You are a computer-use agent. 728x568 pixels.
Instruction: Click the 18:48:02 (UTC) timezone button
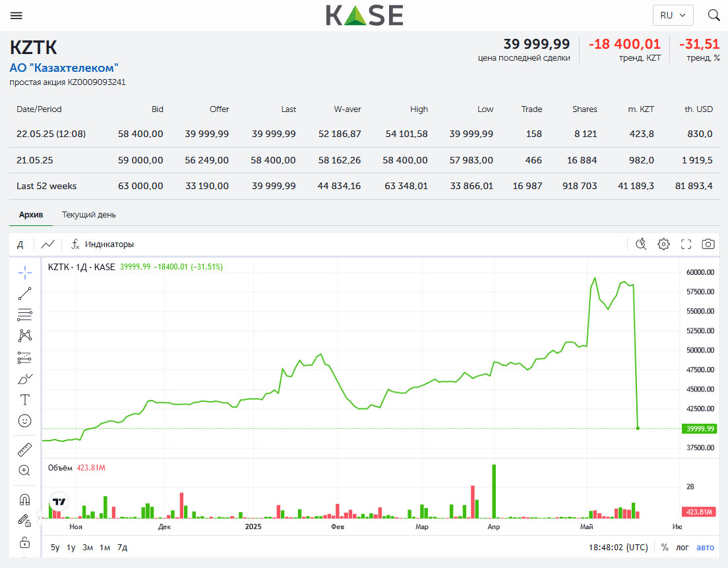coord(618,548)
